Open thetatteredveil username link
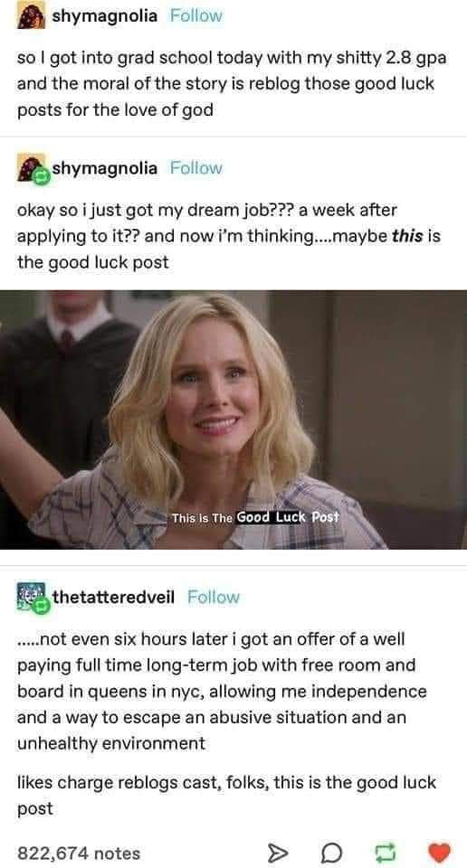The width and height of the screenshot is (467, 868). coord(113,598)
